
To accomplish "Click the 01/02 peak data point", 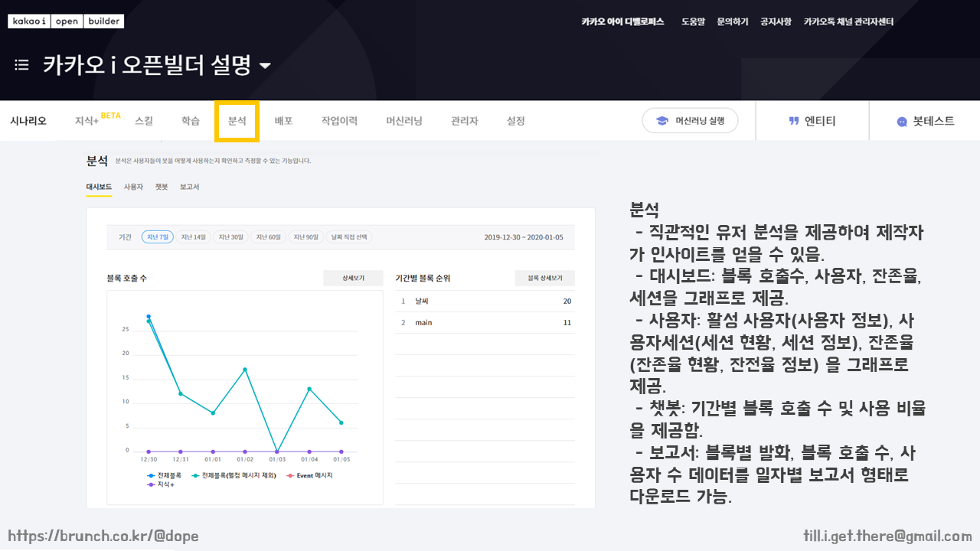I will (245, 370).
